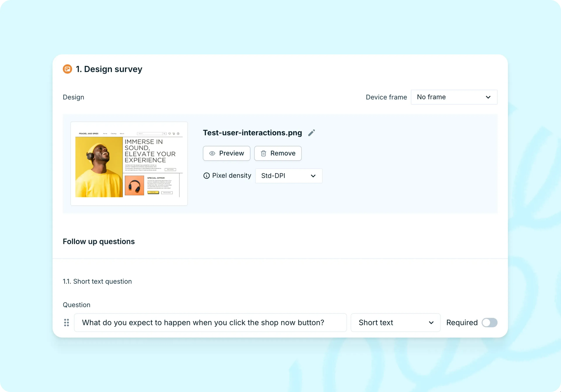This screenshot has width=561, height=392.
Task: Click the drag handle beside the question
Action: [x=66, y=323]
